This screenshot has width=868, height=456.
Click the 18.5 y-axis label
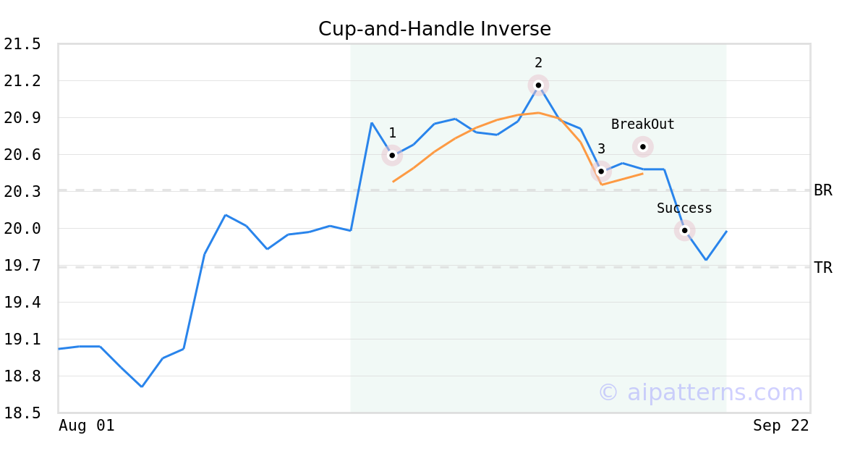(x=22, y=413)
